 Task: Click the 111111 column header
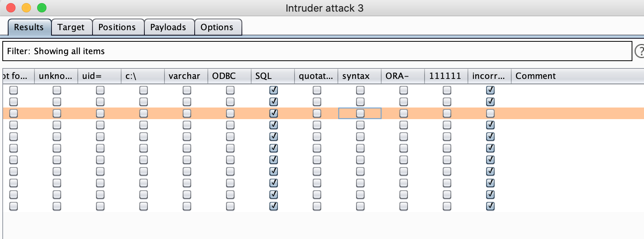(446, 76)
